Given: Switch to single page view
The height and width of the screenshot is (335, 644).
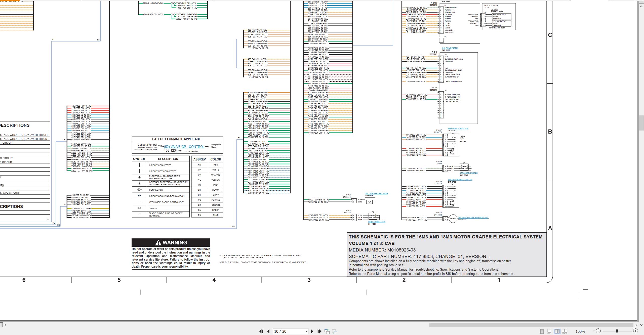Looking at the screenshot, I should [542, 331].
